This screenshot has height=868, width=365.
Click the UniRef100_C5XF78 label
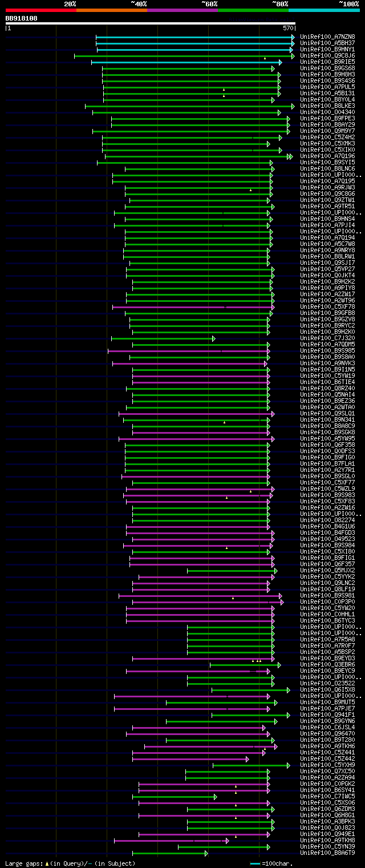click(x=326, y=306)
